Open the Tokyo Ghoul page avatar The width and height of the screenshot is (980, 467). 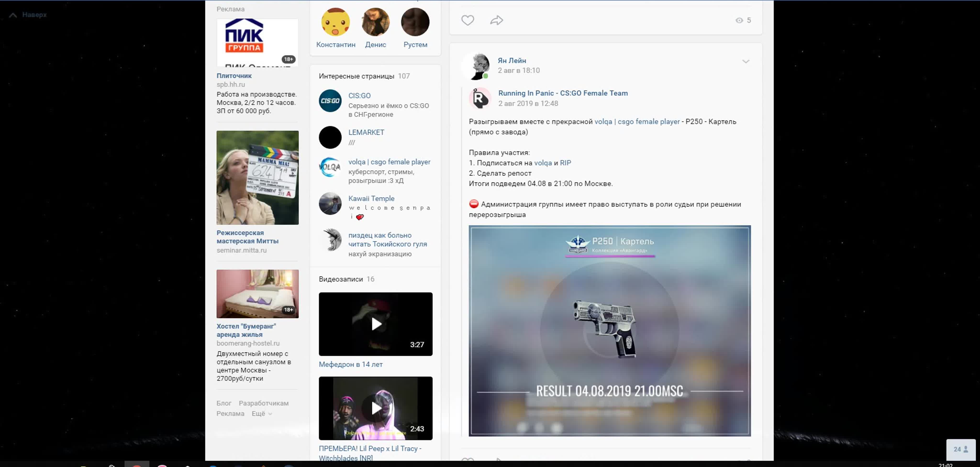330,240
